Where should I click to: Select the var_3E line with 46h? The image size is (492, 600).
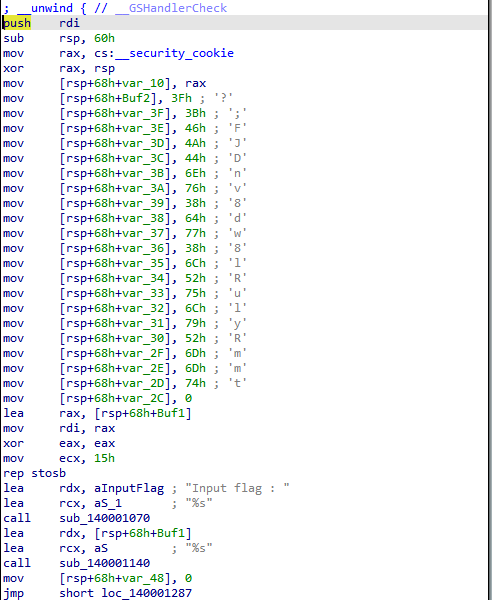[x=125, y=128]
